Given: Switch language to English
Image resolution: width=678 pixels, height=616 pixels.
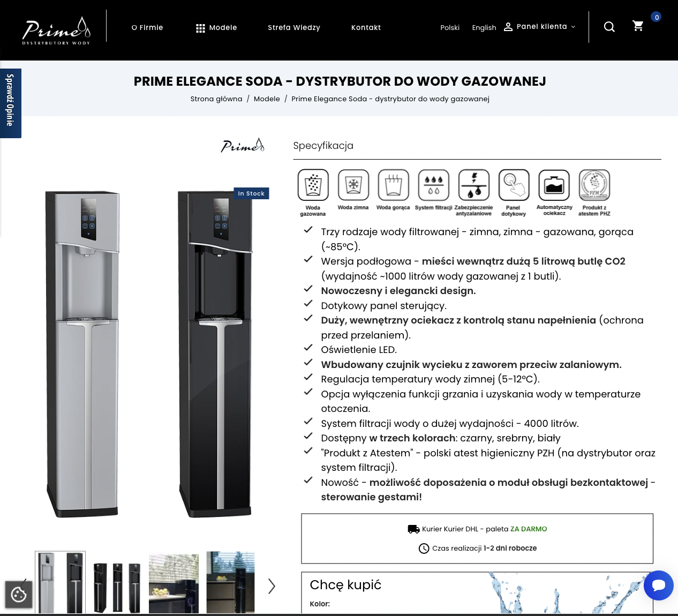Looking at the screenshot, I should [484, 28].
